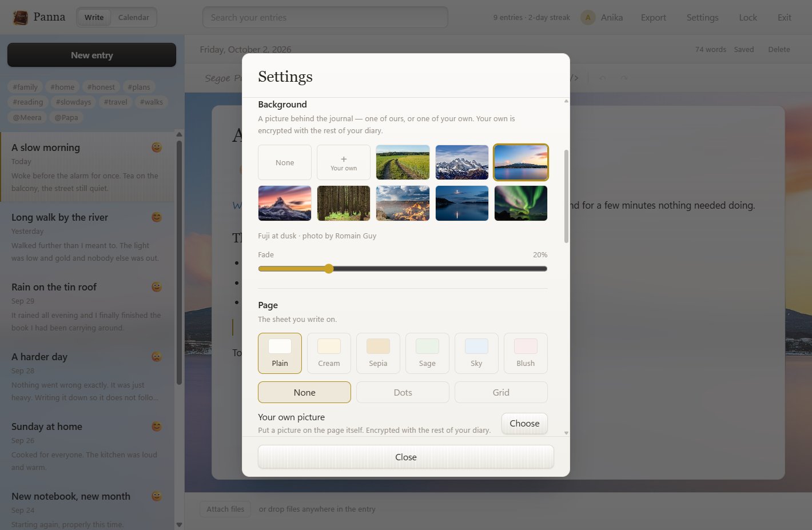Set page pattern to Dots
The image size is (812, 530).
pyautogui.click(x=403, y=392)
